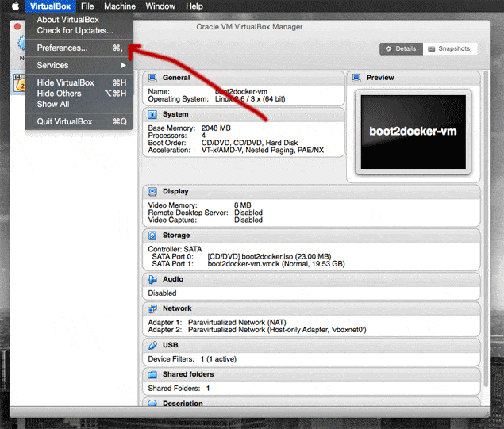Click the USB section plug icon

[152, 345]
